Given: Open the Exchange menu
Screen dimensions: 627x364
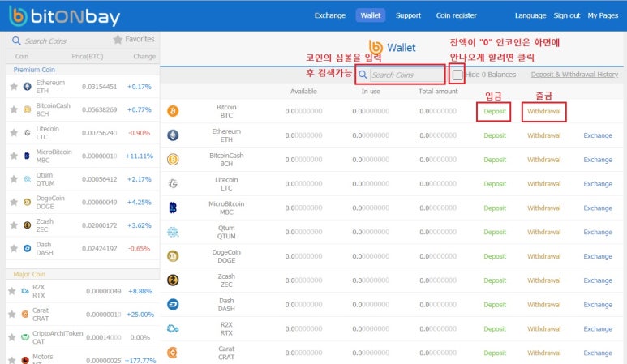Looking at the screenshot, I should click(x=330, y=15).
